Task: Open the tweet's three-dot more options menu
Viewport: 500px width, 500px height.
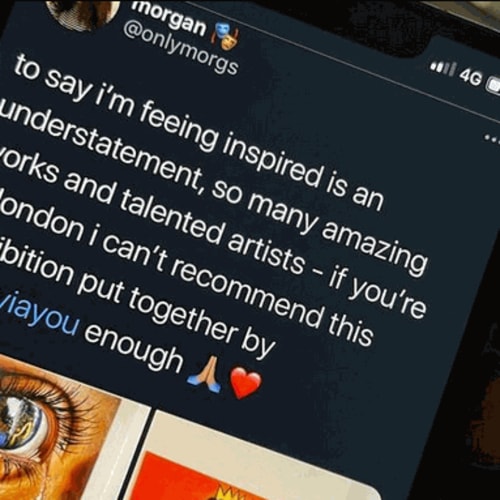Action: click(492, 139)
